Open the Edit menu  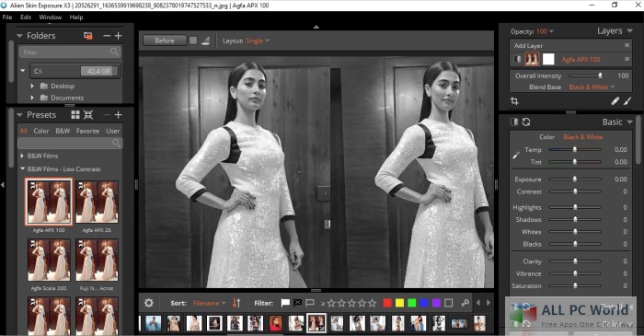pyautogui.click(x=26, y=17)
